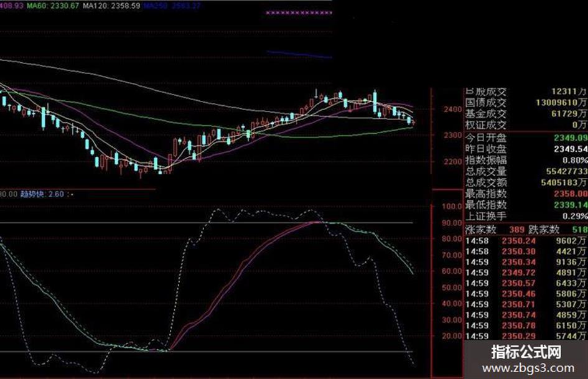588x379 pixels.
Task: Click the 6433万 tick volume
Action: [x=571, y=283]
